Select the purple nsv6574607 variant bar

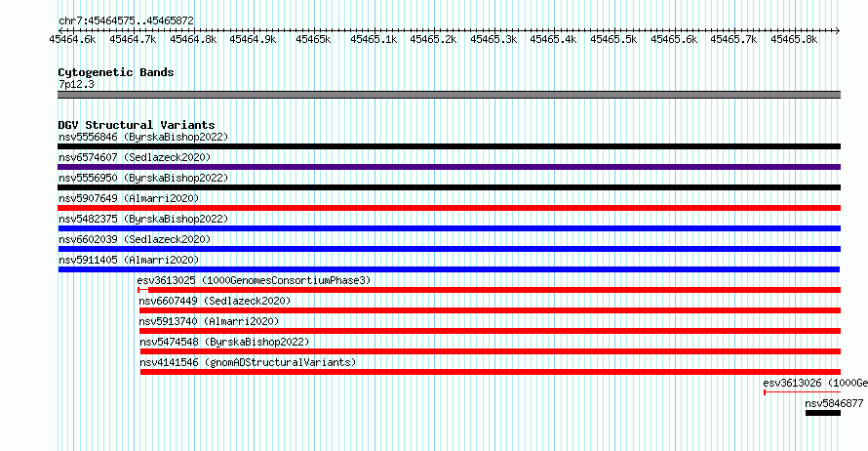click(449, 167)
